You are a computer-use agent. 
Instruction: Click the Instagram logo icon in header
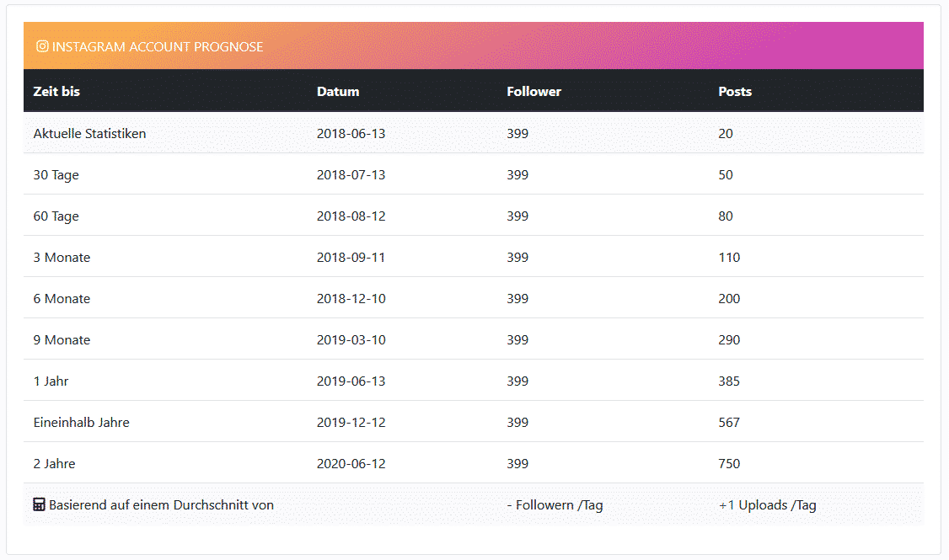tap(42, 46)
